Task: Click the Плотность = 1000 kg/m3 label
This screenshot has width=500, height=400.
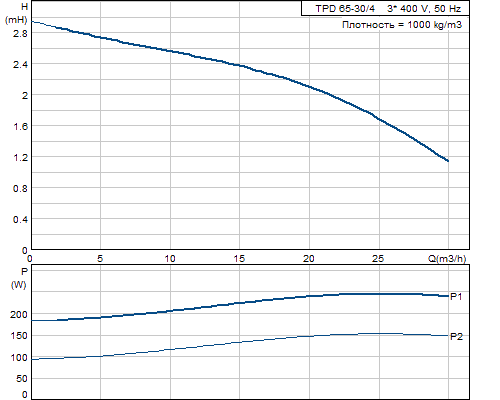Action: click(x=402, y=25)
